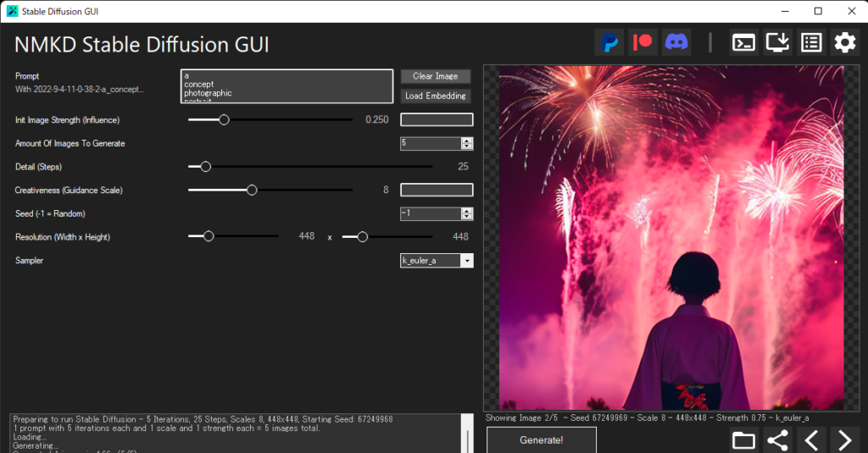The height and width of the screenshot is (453, 868).
Task: Click the Detail (Steps) slider handle
Action: (x=205, y=167)
